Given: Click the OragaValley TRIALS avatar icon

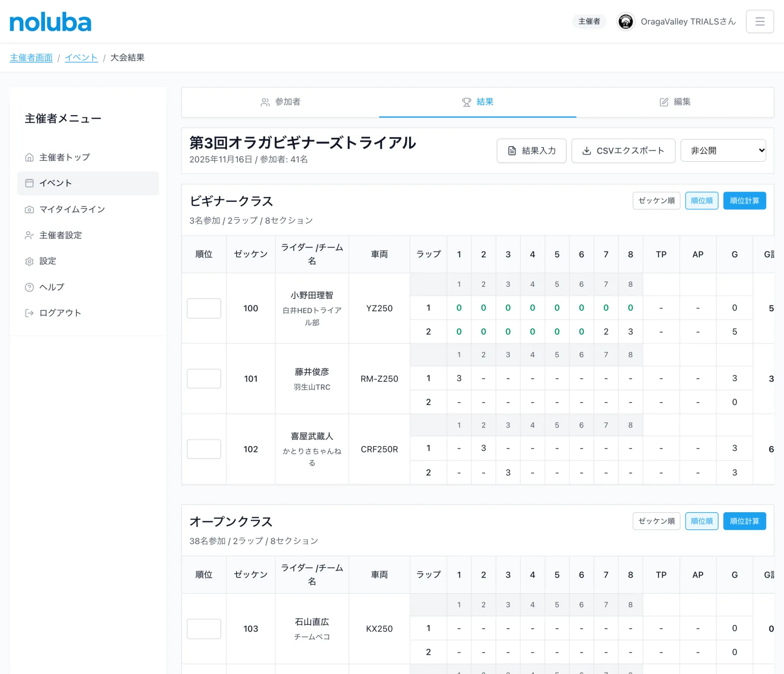Looking at the screenshot, I should [x=626, y=22].
